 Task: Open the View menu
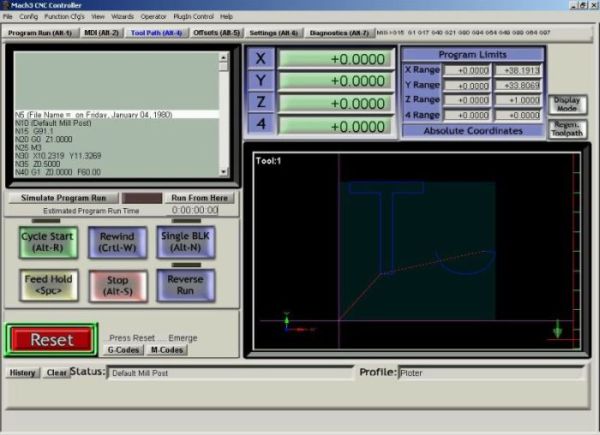click(98, 16)
